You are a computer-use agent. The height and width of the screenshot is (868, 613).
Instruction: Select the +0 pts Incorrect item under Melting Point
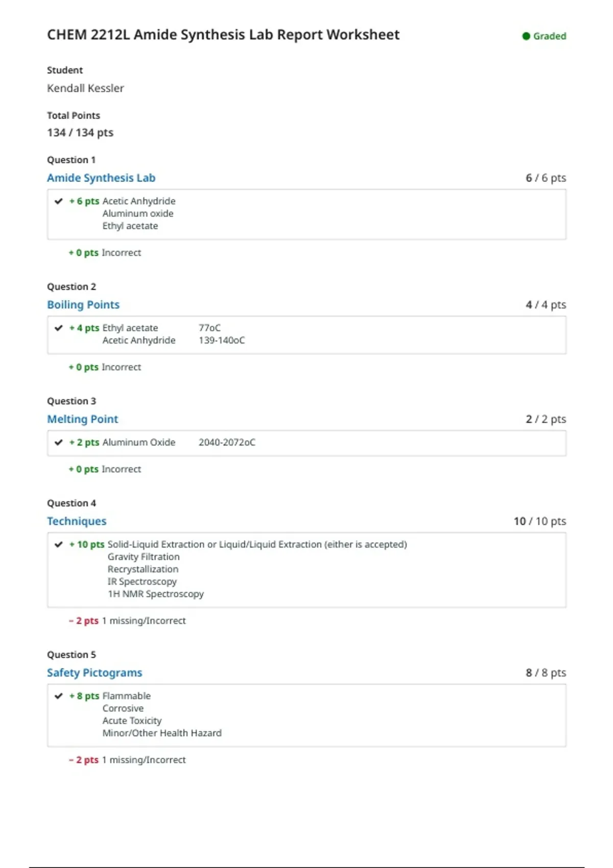(105, 469)
